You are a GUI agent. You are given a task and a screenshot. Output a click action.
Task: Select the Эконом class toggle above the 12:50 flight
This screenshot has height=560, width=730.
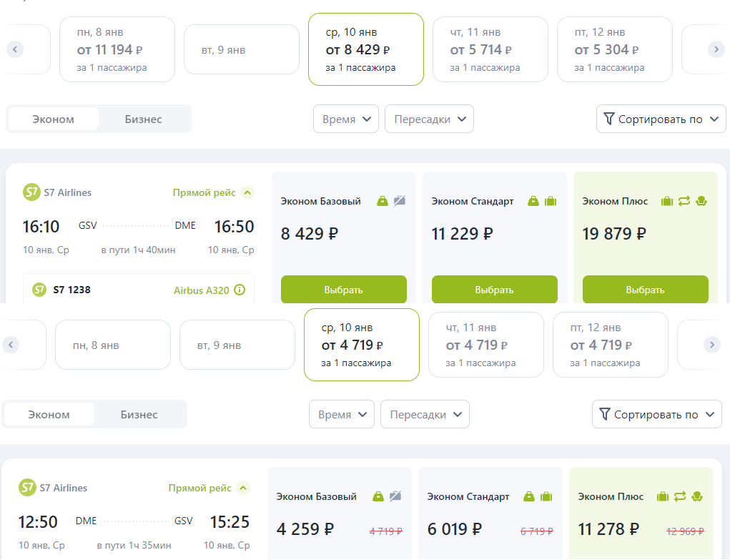coord(49,415)
